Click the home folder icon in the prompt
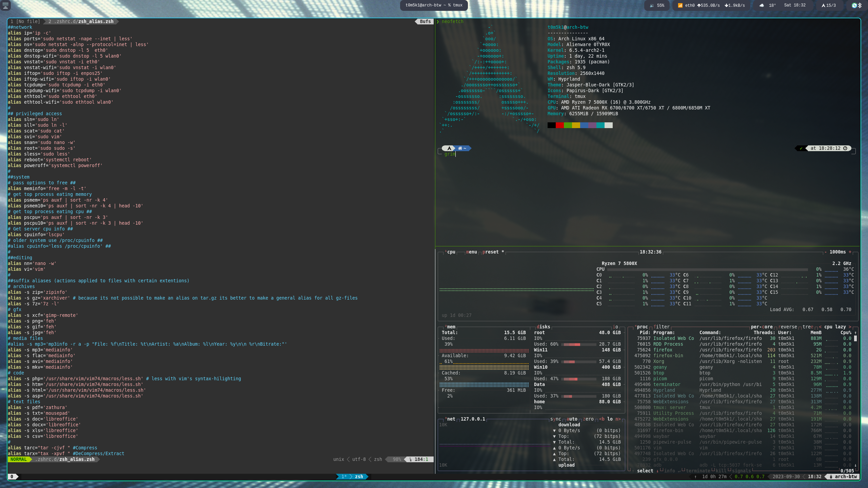 click(460, 148)
